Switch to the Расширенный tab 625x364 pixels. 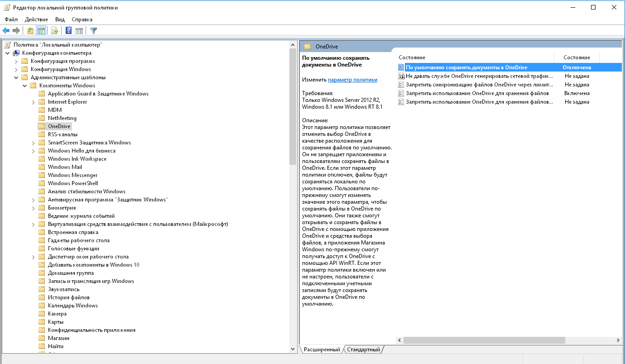pyautogui.click(x=322, y=350)
